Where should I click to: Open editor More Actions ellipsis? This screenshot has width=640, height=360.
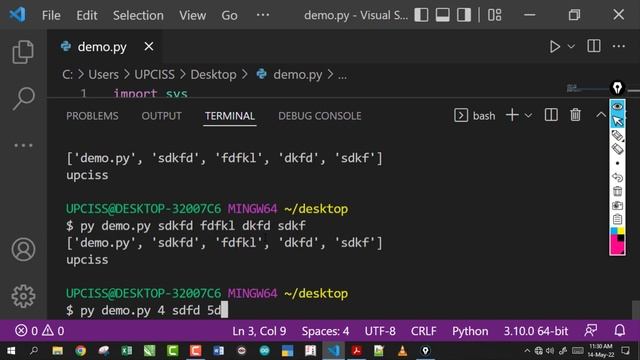[x=618, y=46]
